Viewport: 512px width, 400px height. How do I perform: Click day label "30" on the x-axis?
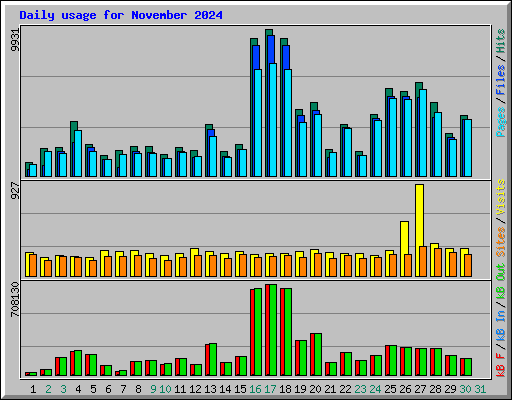(x=465, y=389)
